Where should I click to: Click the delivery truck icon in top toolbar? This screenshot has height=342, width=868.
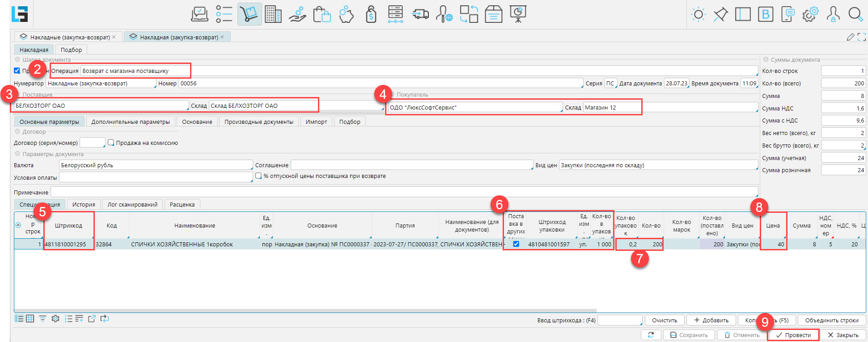pos(420,14)
